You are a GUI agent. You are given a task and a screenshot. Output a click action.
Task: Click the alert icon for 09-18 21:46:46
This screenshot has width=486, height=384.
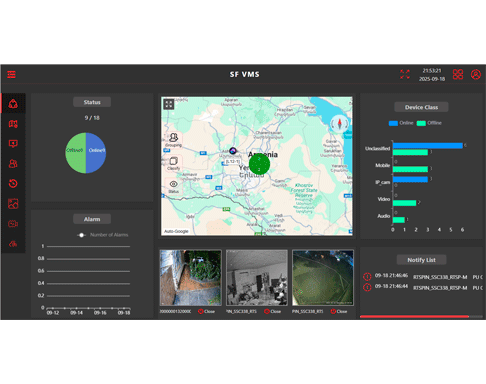367,277
